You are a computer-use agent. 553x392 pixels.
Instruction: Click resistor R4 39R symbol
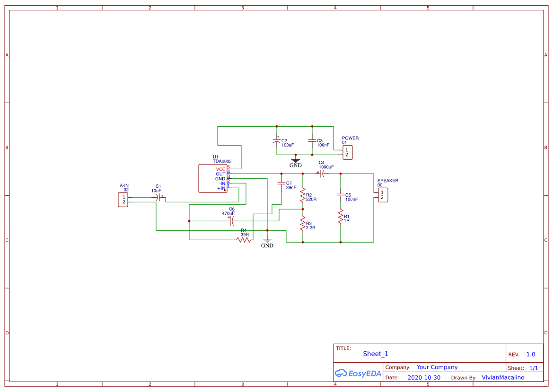coord(244,240)
